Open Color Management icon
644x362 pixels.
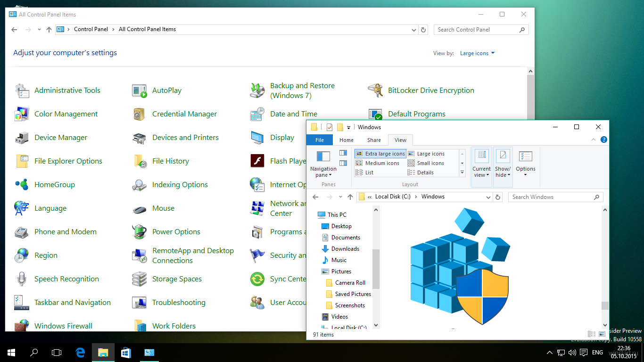[22, 114]
